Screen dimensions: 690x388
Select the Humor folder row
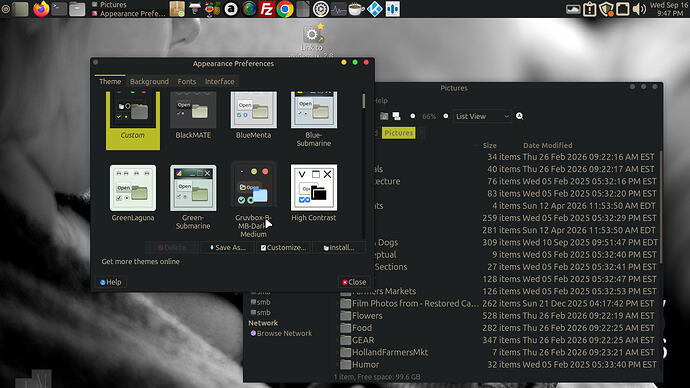497,365
